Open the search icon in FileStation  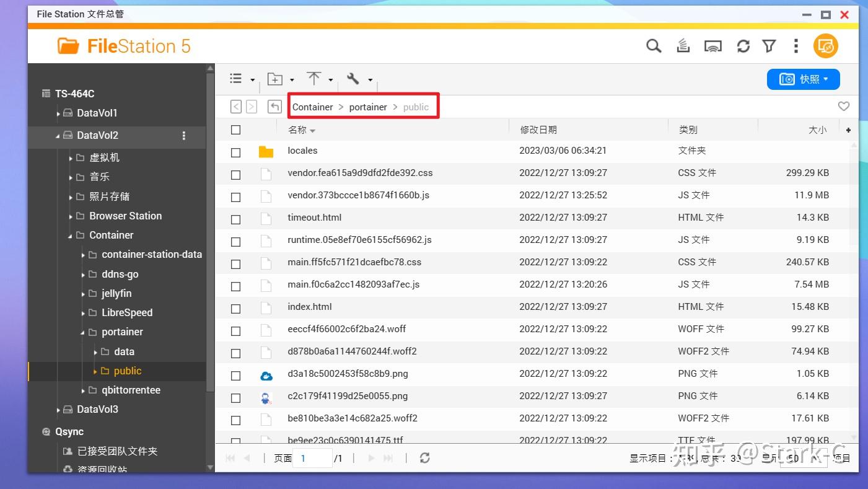(x=653, y=45)
